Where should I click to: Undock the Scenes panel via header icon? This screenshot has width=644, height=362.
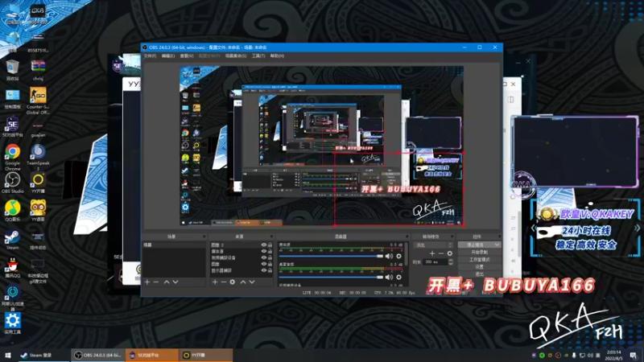pyautogui.click(x=204, y=237)
